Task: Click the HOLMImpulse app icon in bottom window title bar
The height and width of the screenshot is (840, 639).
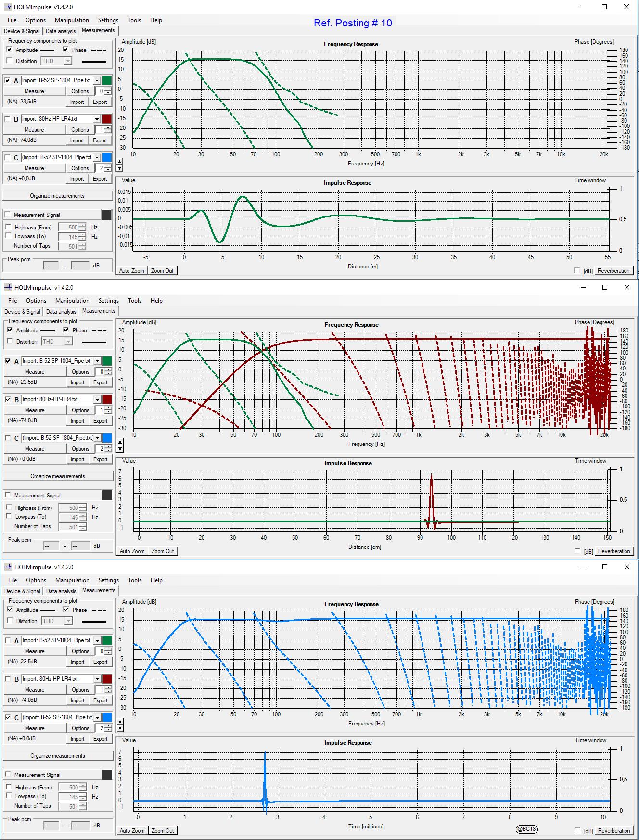Action: [x=8, y=567]
